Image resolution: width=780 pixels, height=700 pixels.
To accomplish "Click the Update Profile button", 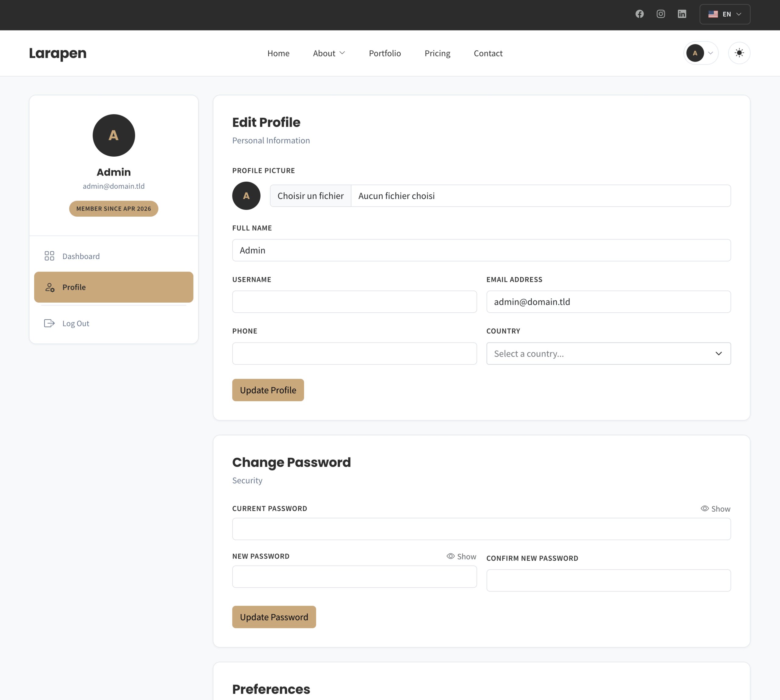I will (268, 390).
